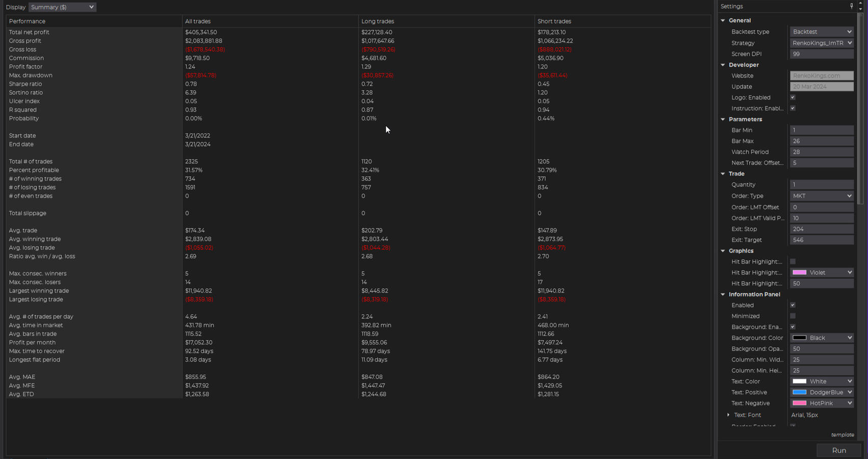Collapse the General settings section
The height and width of the screenshot is (459, 868).
723,20
